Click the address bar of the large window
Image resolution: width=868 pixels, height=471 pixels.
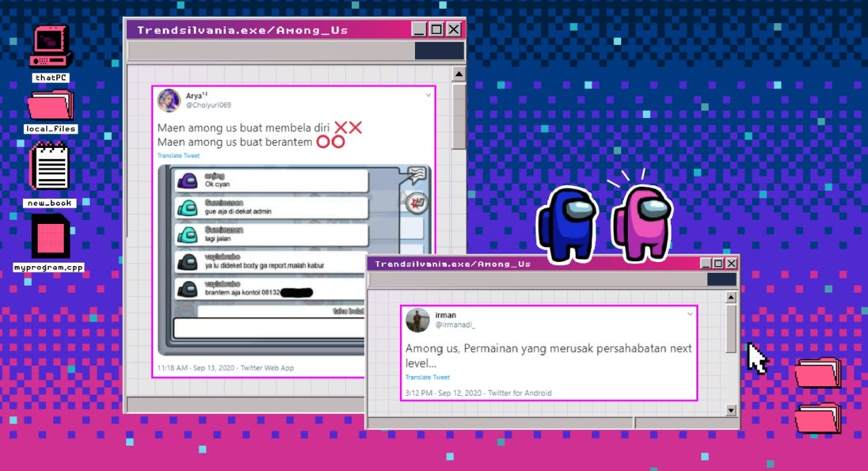(271, 51)
